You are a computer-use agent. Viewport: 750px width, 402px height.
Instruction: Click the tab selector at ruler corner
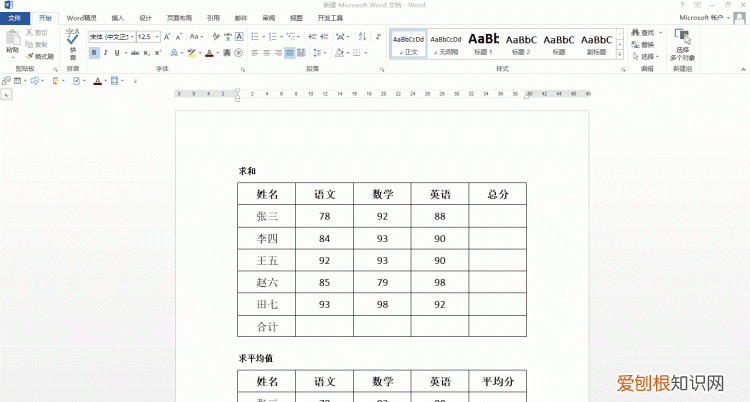pyautogui.click(x=7, y=95)
